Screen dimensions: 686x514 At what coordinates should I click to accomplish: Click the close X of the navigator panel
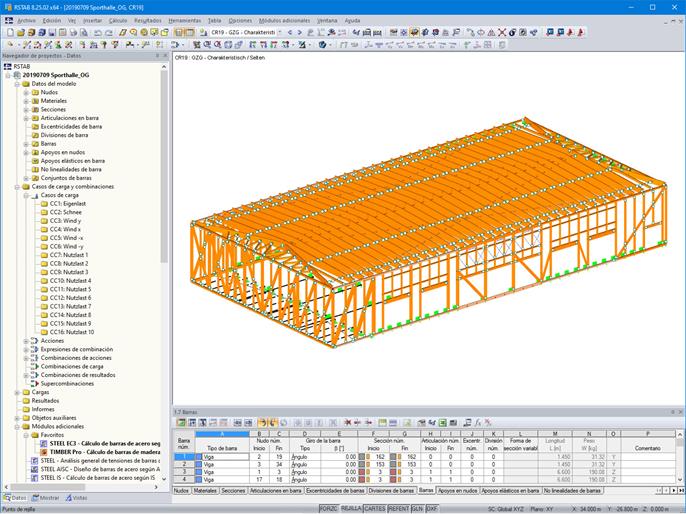[165, 56]
